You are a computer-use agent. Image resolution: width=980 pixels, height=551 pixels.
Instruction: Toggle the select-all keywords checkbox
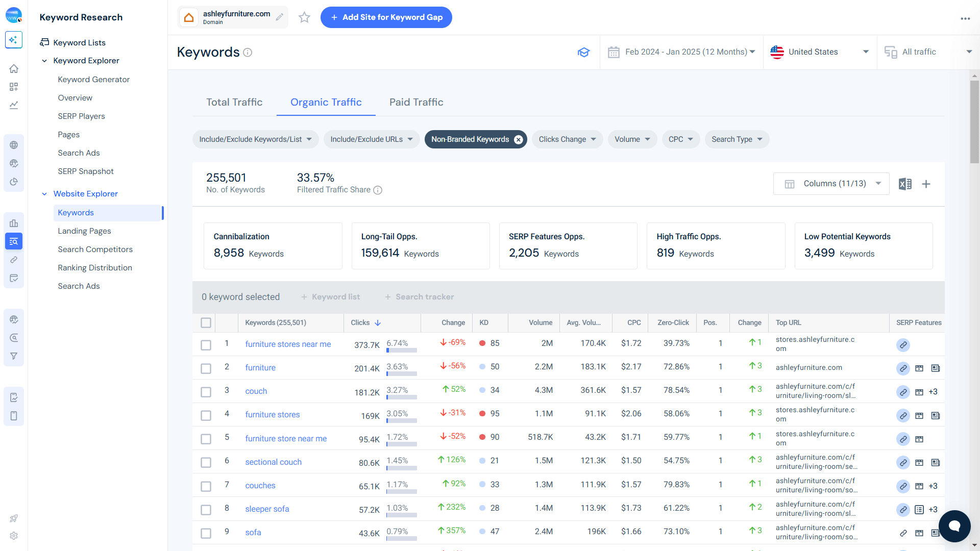[206, 322]
